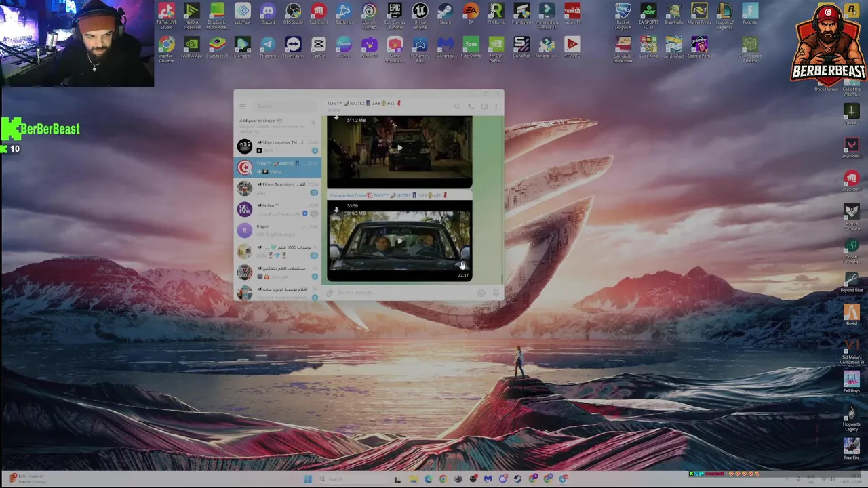The height and width of the screenshot is (488, 868).
Task: Open Fortnite desktop shortcut
Action: tap(749, 14)
